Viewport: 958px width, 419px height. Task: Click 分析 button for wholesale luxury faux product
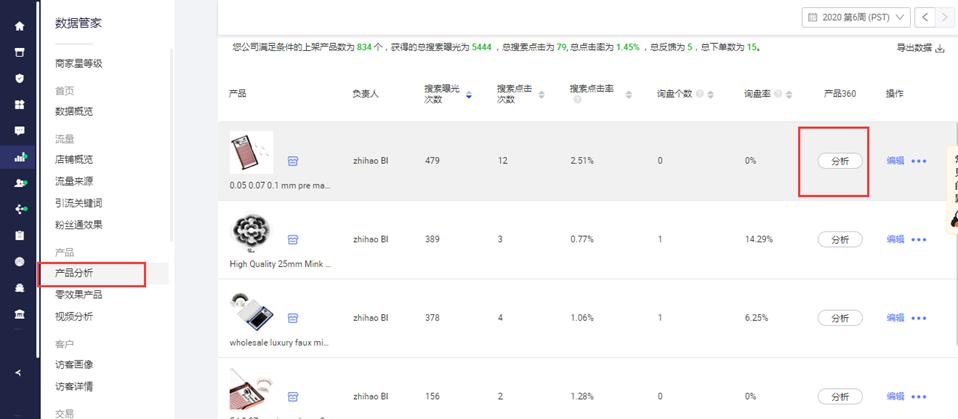click(x=840, y=318)
